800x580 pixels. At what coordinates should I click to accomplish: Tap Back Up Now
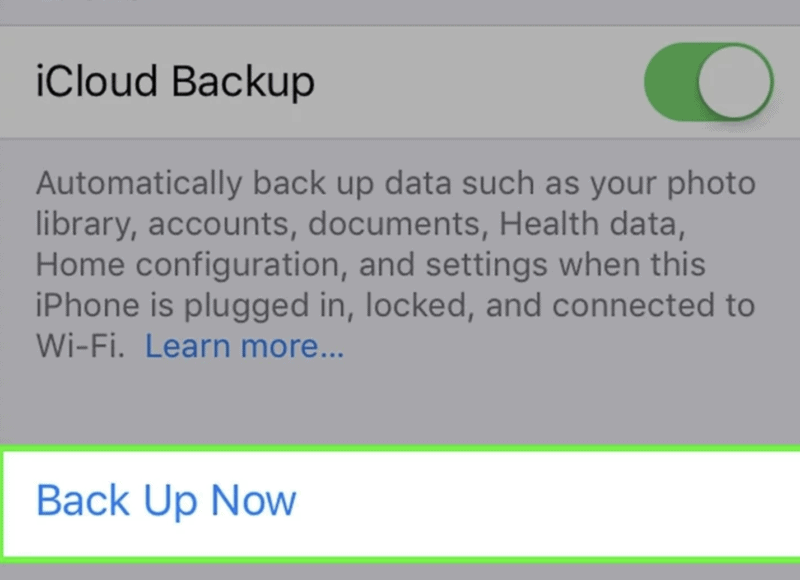166,500
